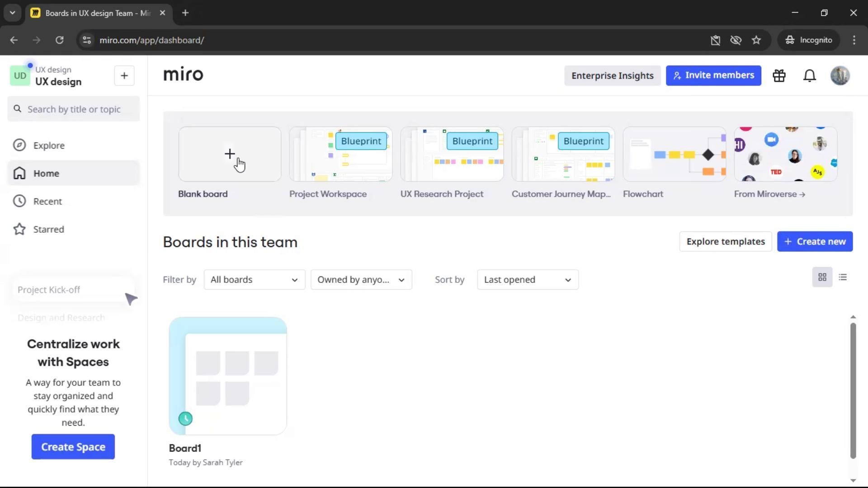
Task: Open Recent boards in sidebar
Action: [47, 201]
